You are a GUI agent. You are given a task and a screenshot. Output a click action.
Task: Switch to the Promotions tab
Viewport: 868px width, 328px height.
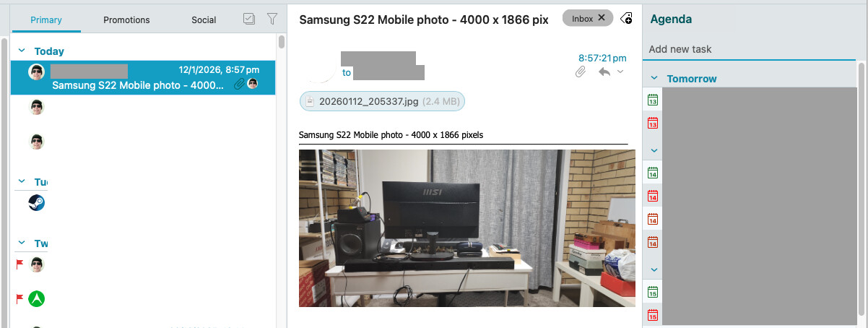[x=126, y=20]
